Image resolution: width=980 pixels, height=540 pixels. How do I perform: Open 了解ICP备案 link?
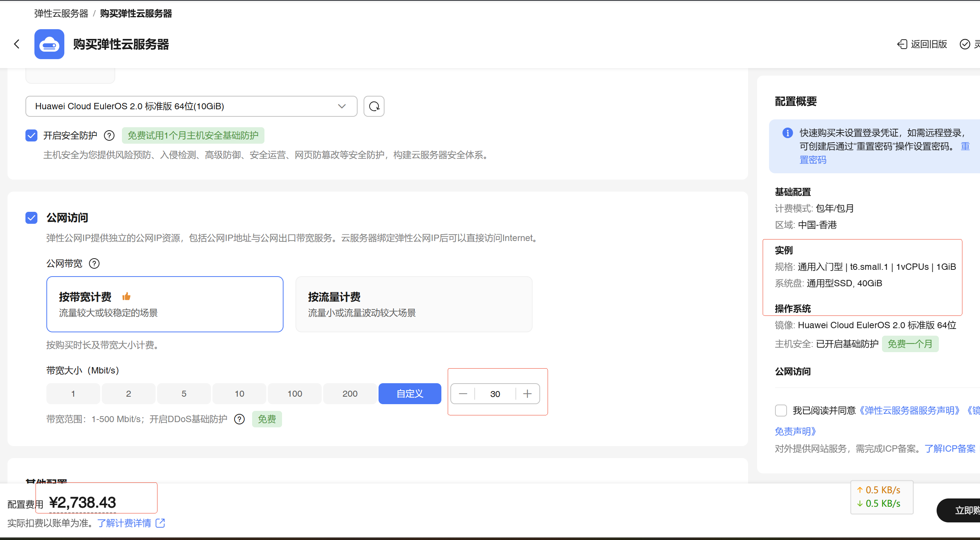coord(950,448)
